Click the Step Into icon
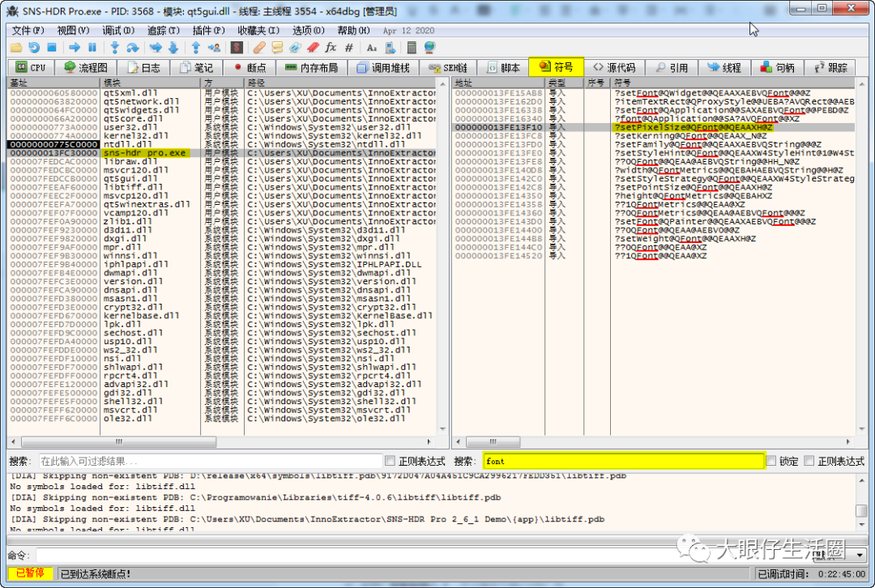The width and height of the screenshot is (875, 588). [x=114, y=48]
